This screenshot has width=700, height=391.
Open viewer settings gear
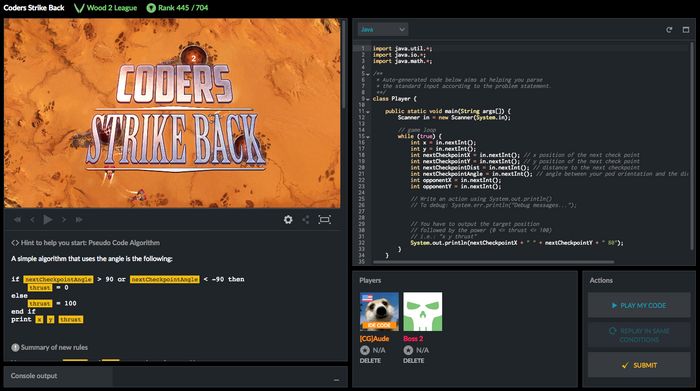tap(288, 220)
